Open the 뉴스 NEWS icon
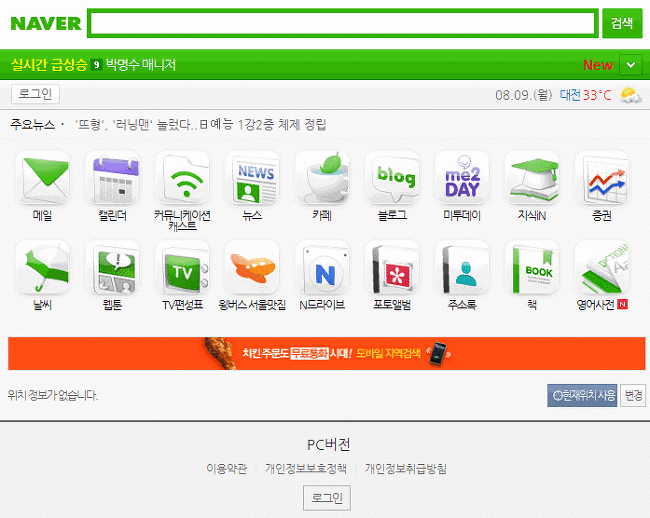The height and width of the screenshot is (518, 650). (x=252, y=179)
